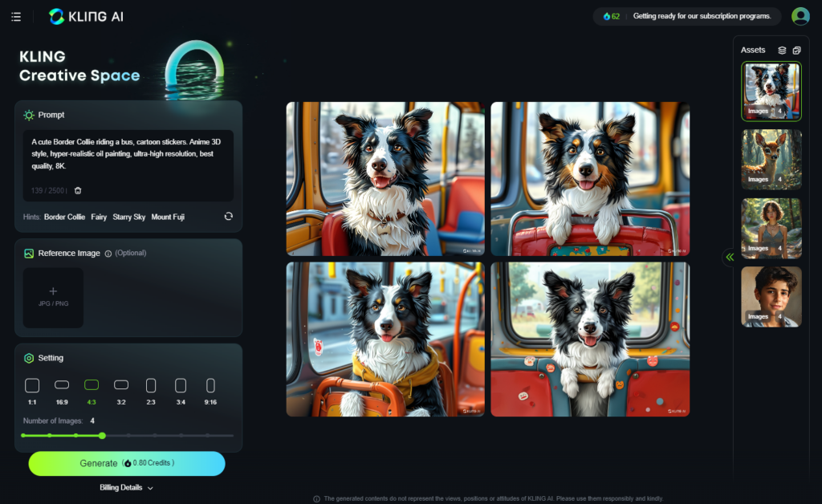
Task: Click the subscription programs announcement
Action: (702, 16)
